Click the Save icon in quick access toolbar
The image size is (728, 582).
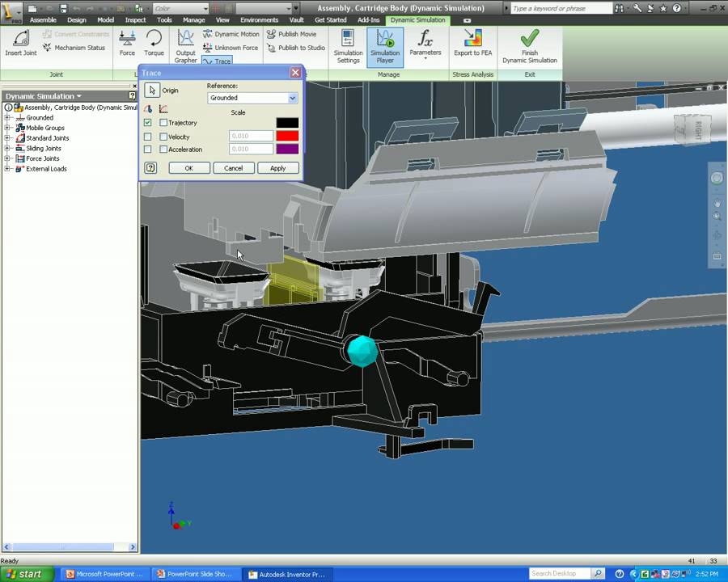(x=64, y=8)
